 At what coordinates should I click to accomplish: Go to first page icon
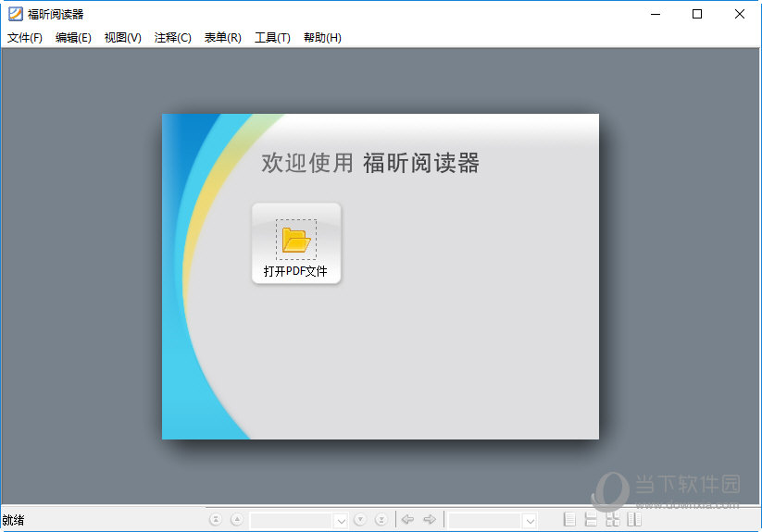pos(216,520)
